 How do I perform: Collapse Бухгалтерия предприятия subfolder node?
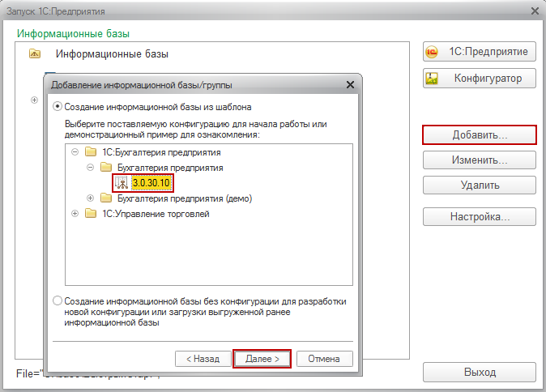[x=90, y=168]
